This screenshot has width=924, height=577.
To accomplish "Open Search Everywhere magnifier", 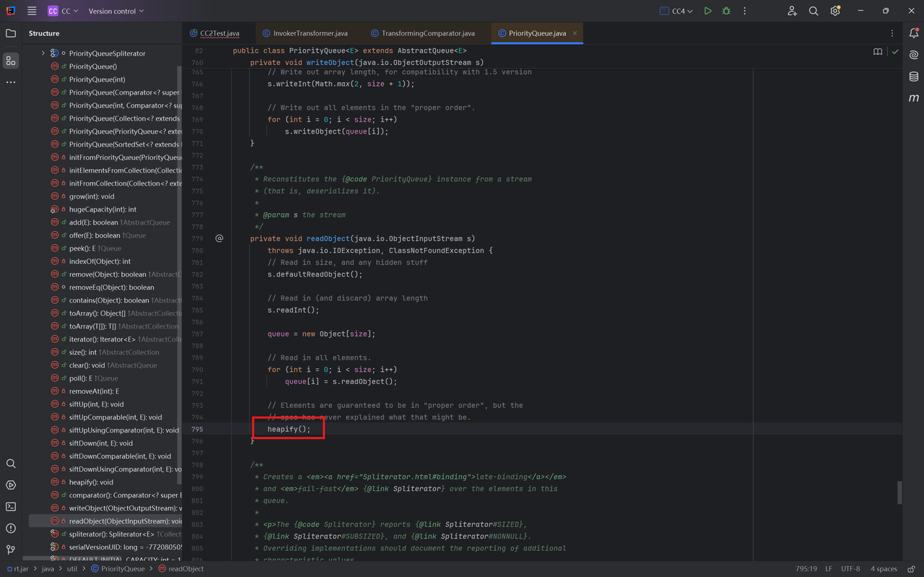I will 814,11.
